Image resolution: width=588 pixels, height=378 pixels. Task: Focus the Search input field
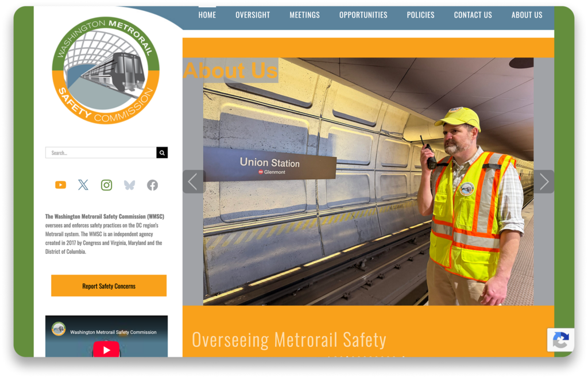coord(101,153)
